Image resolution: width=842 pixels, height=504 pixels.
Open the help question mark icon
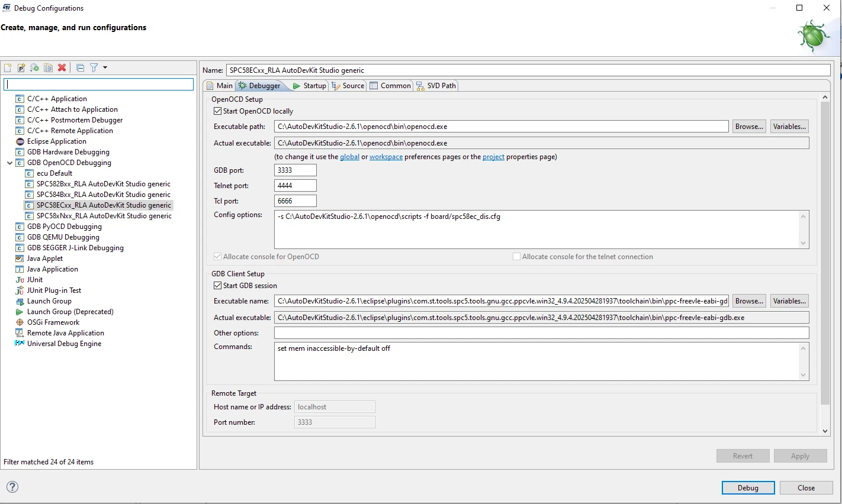[x=12, y=487]
